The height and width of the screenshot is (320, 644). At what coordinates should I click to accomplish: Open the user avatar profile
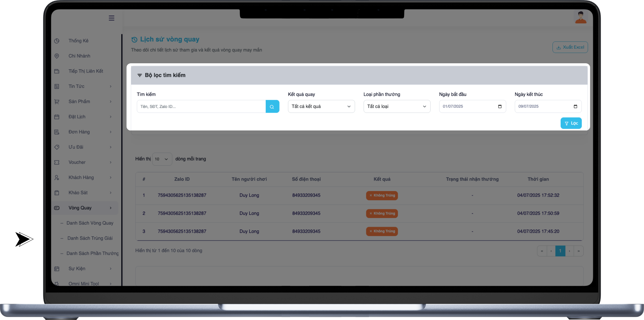coord(580,17)
